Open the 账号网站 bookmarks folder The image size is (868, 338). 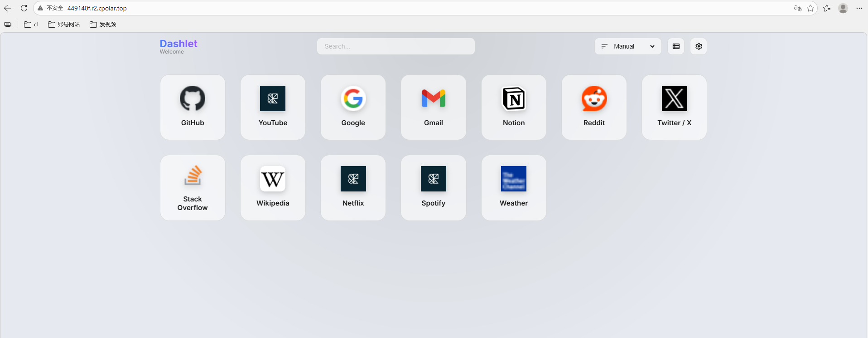pos(64,24)
